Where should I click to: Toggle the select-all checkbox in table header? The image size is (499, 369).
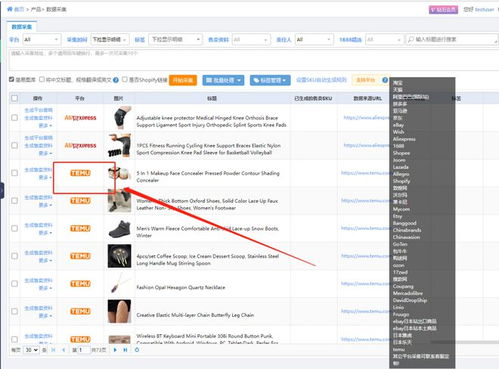tap(14, 98)
